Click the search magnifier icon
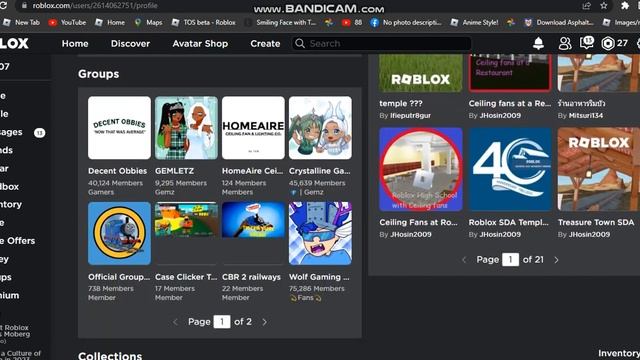640x360 pixels. coord(300,43)
